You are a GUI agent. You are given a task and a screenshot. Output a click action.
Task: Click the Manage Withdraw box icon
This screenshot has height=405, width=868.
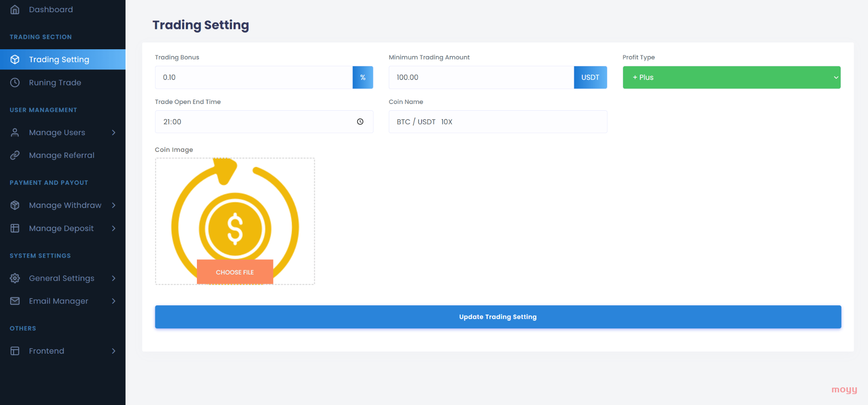tap(15, 205)
